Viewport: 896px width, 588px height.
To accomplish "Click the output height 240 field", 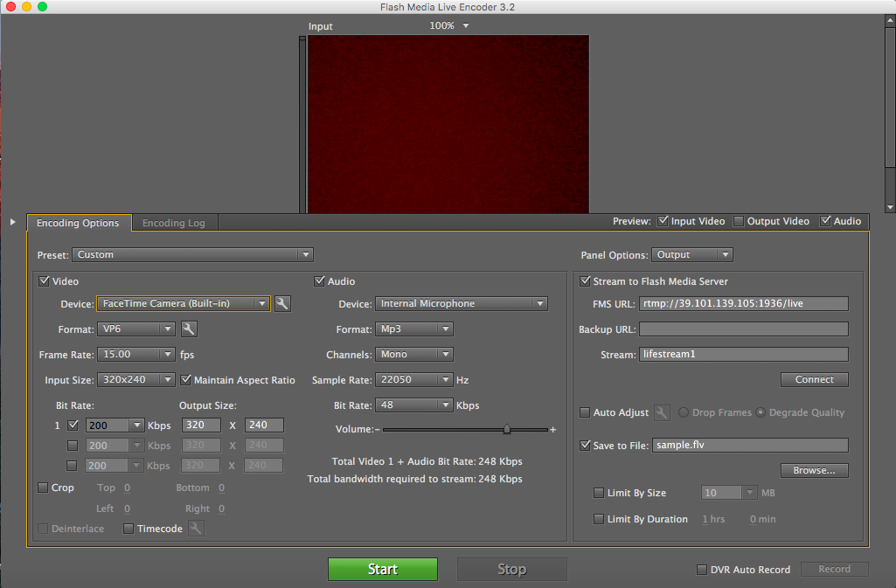I will click(264, 425).
